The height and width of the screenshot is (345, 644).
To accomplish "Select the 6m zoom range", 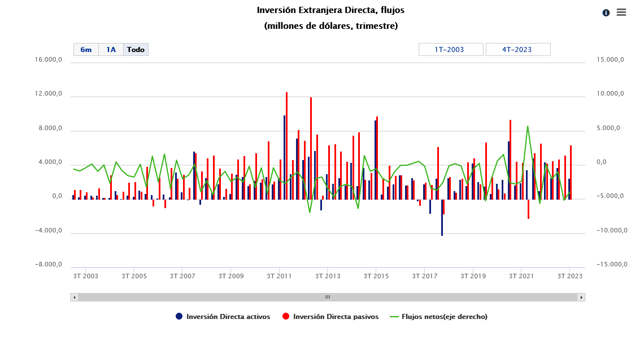I will coord(86,50).
